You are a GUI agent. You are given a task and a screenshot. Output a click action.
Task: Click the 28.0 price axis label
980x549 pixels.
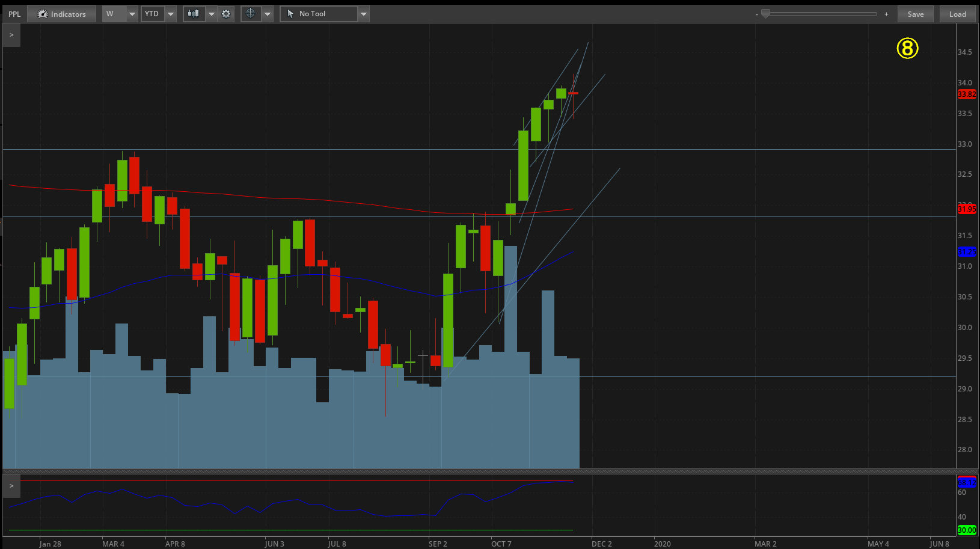tap(964, 450)
